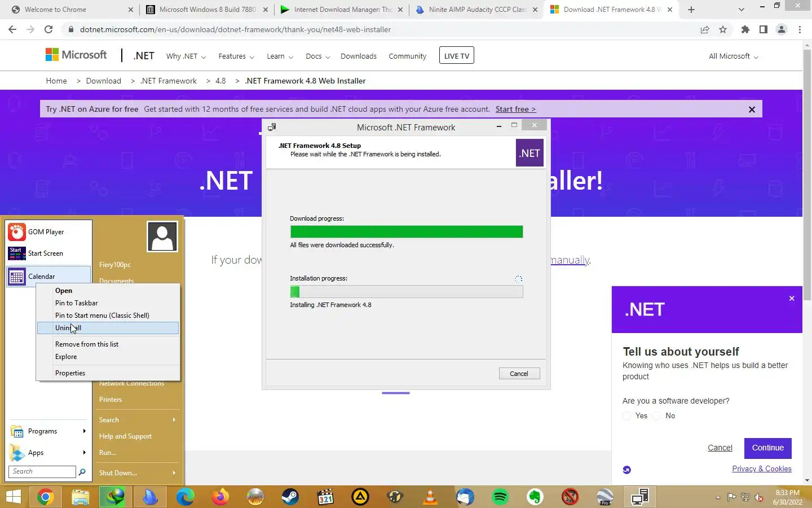This screenshot has height=508, width=812.
Task: Click the search magnifier in Start menu
Action: click(x=82, y=472)
